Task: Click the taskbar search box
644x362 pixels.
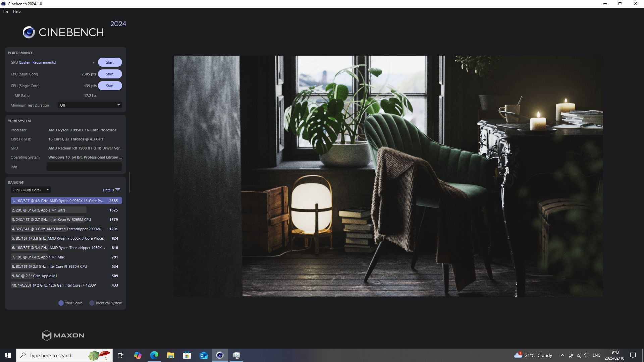Action: click(x=64, y=355)
